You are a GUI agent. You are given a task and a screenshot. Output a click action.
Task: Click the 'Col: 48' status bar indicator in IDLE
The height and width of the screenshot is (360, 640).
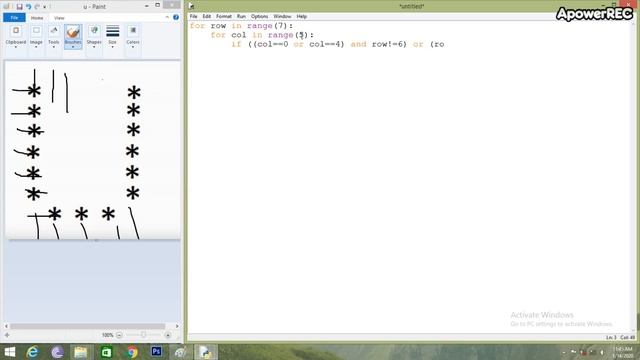[x=627, y=338]
